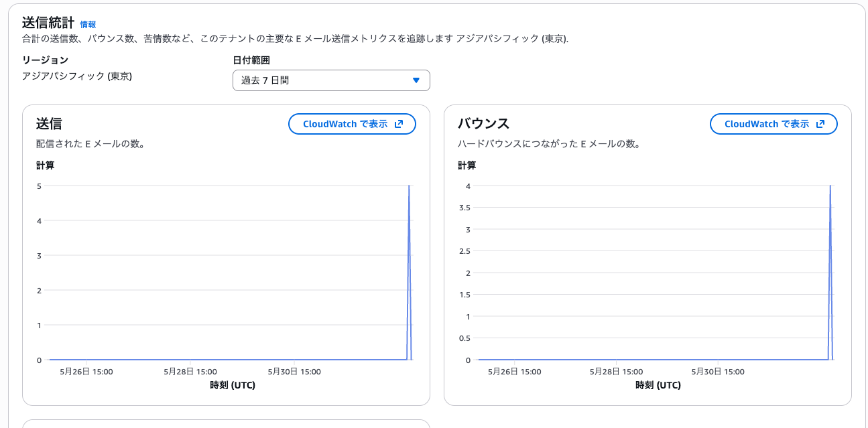Click 時刻 (UTC) axis label in バウンス chart
The image size is (868, 428).
coord(658,385)
